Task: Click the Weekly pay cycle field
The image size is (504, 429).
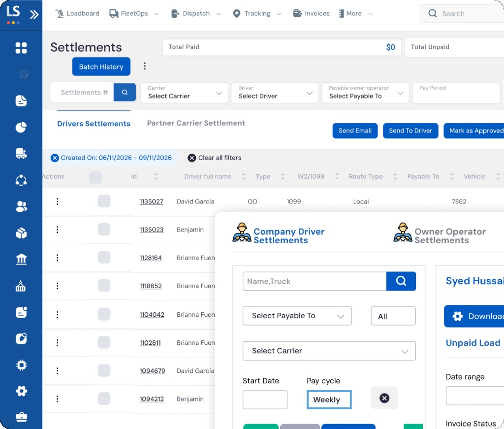Action: [x=329, y=399]
